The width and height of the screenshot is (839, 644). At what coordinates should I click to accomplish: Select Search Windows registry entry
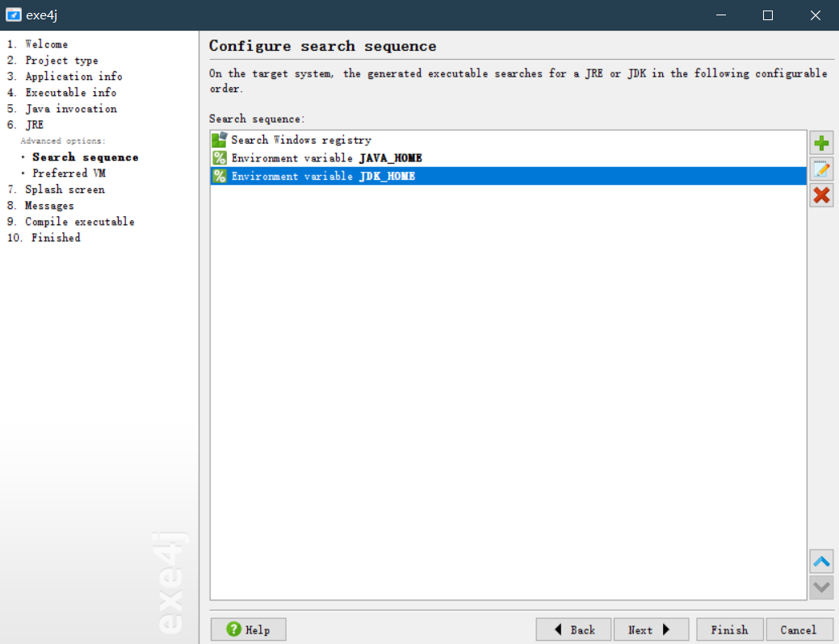[x=508, y=140]
